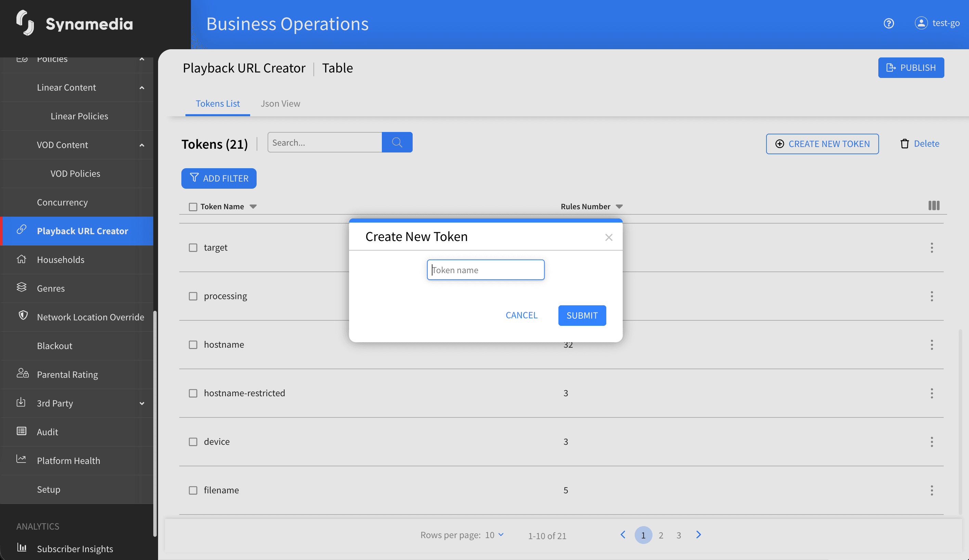Click the Households home icon
Screen dimensions: 969x560
click(22, 259)
